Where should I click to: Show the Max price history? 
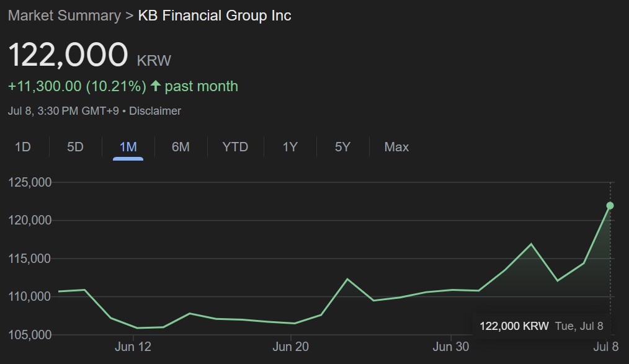(x=396, y=147)
